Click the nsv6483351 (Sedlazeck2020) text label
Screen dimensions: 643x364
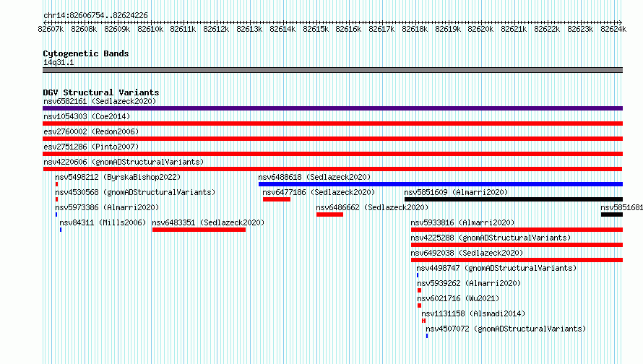point(208,222)
